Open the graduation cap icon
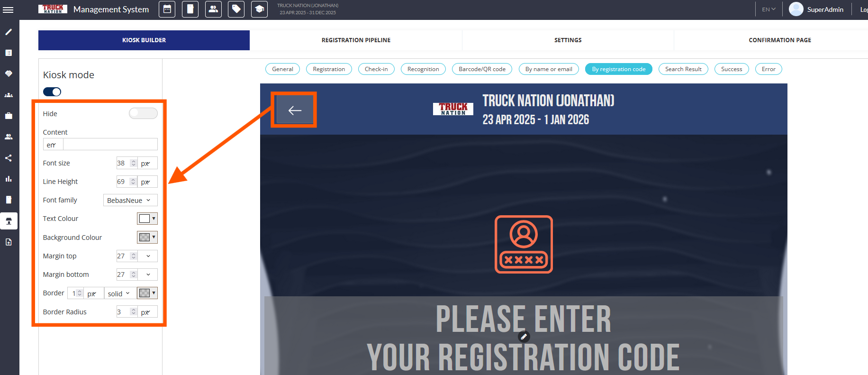This screenshot has width=868, height=375. click(x=259, y=9)
